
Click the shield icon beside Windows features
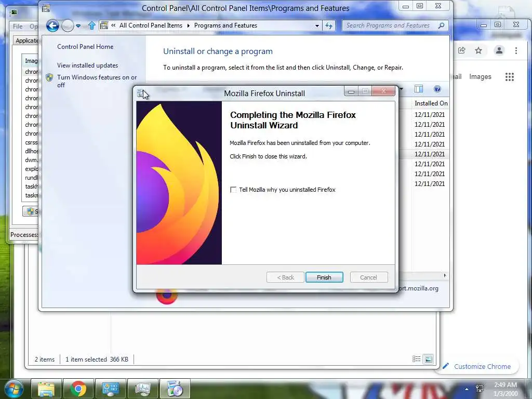coord(49,78)
